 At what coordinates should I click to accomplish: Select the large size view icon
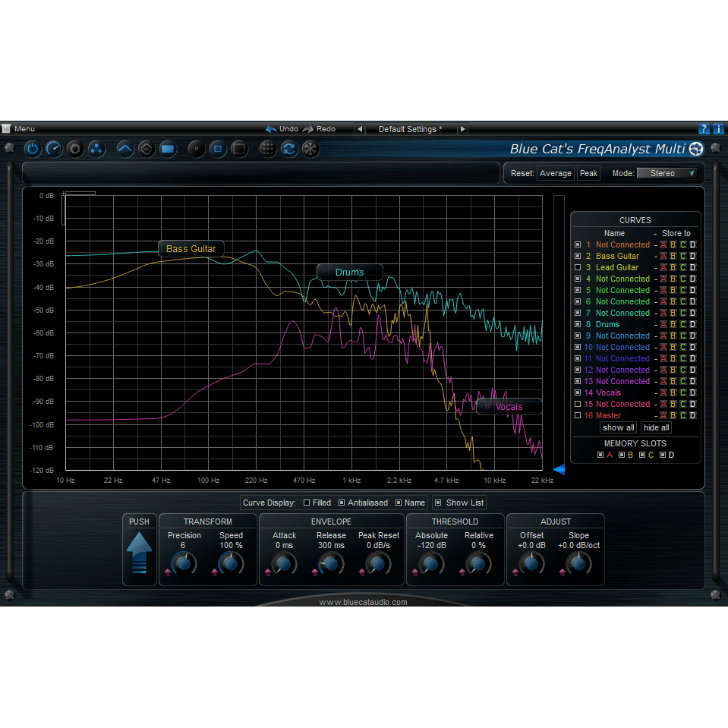(x=239, y=149)
